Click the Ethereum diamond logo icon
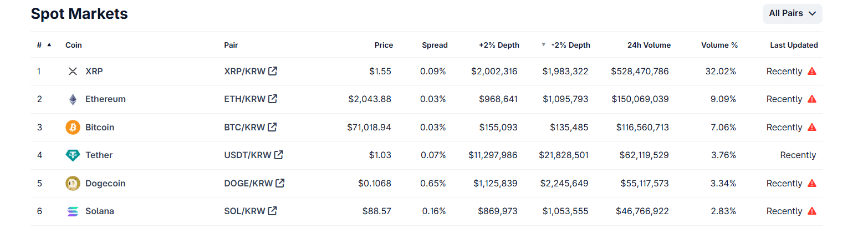 pos(73,99)
